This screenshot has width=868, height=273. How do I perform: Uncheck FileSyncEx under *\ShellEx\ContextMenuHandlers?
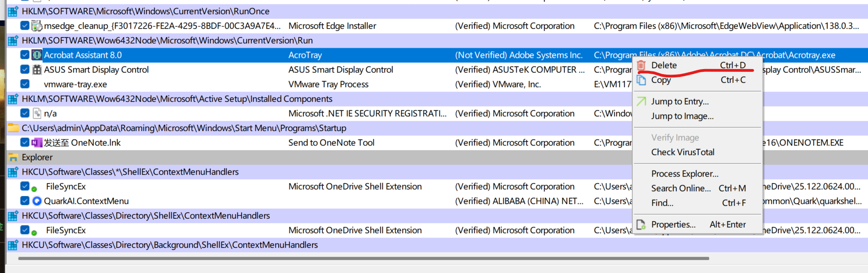coord(25,186)
